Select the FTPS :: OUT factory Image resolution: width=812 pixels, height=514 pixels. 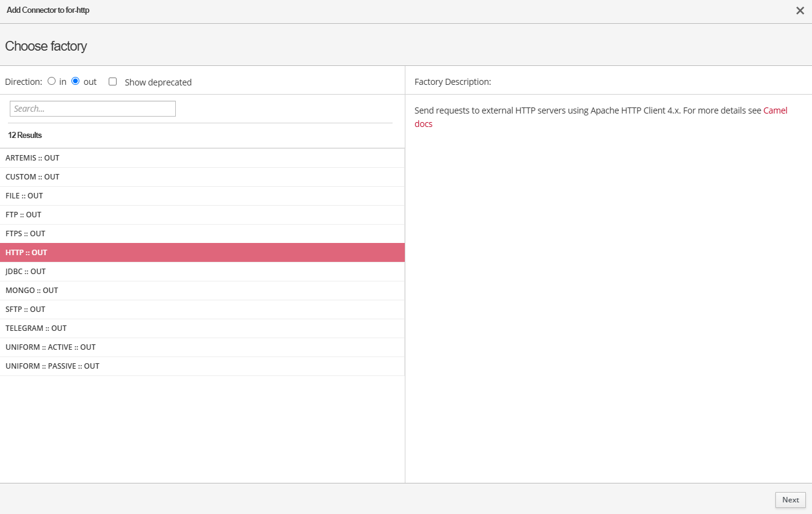(25, 234)
